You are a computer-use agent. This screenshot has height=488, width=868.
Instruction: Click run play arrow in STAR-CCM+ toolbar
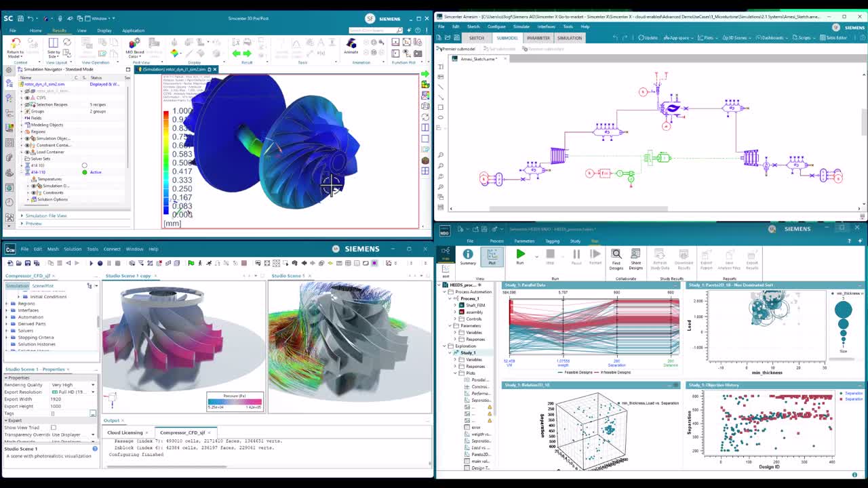(91, 263)
